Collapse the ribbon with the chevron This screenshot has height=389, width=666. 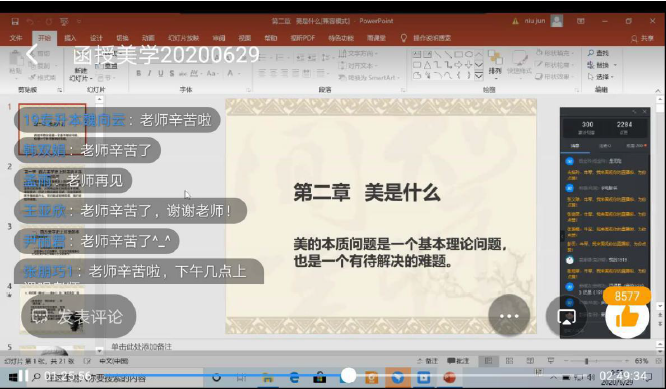pos(658,90)
